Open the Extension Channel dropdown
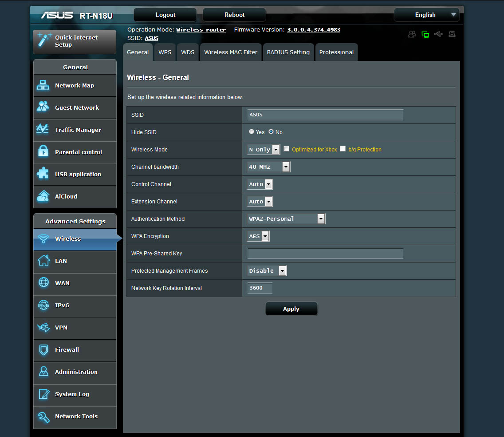The height and width of the screenshot is (437, 504). point(260,202)
